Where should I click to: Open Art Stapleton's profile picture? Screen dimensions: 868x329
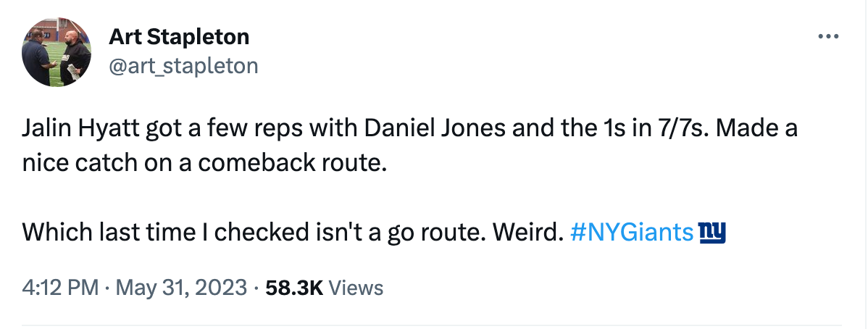[x=57, y=52]
